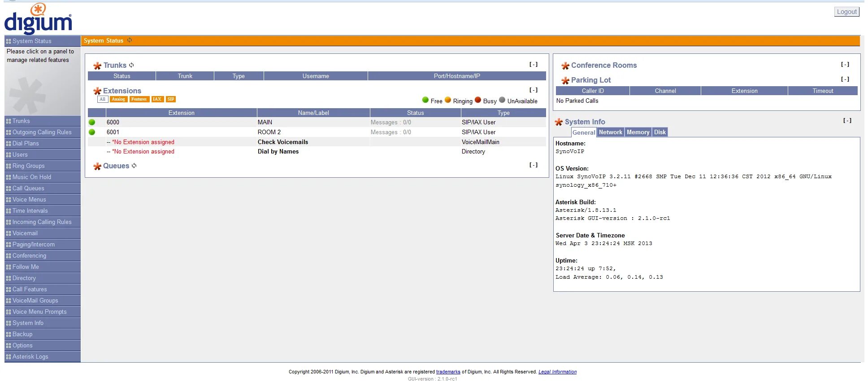
Task: Click the refresh icon next to Trunks
Action: pos(131,65)
